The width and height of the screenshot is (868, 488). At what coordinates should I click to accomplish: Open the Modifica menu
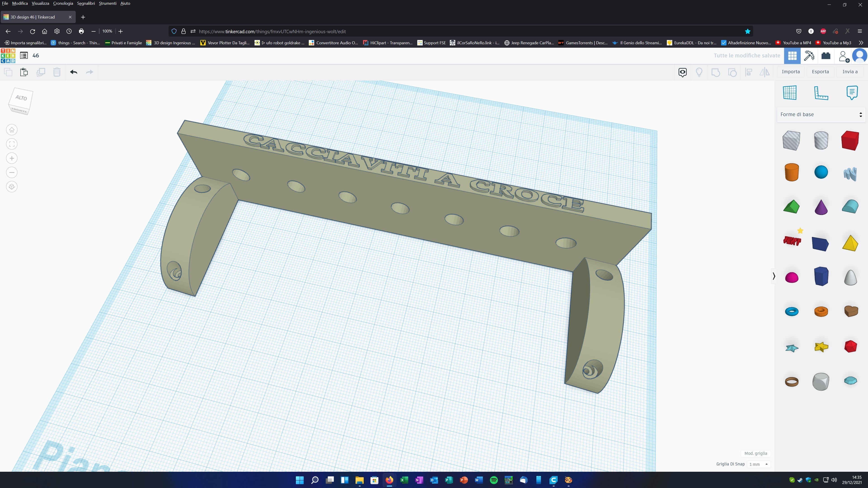pyautogui.click(x=20, y=3)
